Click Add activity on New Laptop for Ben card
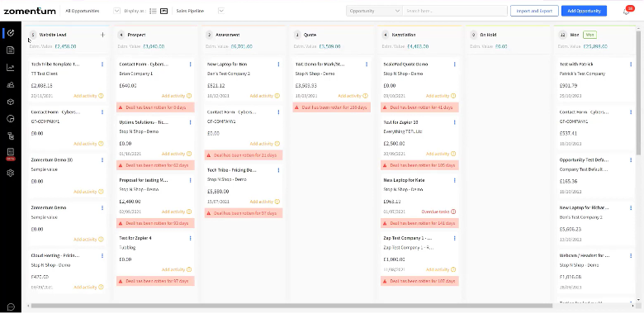The image size is (644, 314). 264,96
